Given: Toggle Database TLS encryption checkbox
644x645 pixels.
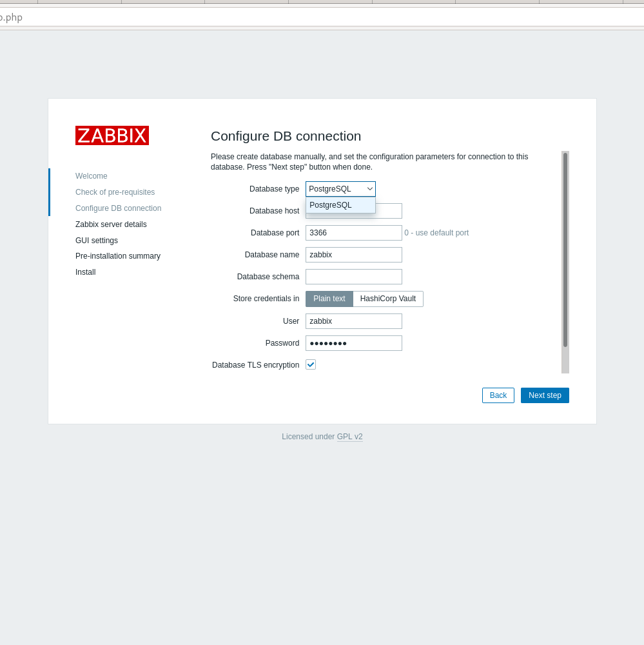Looking at the screenshot, I should (x=311, y=364).
